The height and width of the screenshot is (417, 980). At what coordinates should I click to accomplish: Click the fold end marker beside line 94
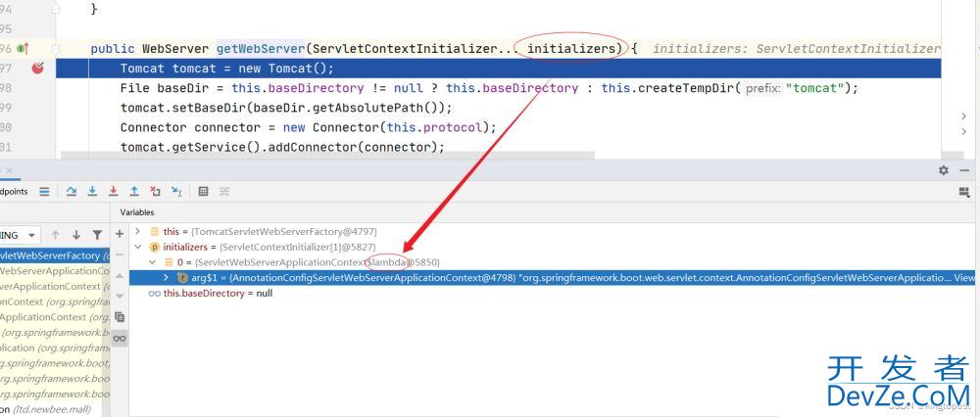pyautogui.click(x=56, y=9)
